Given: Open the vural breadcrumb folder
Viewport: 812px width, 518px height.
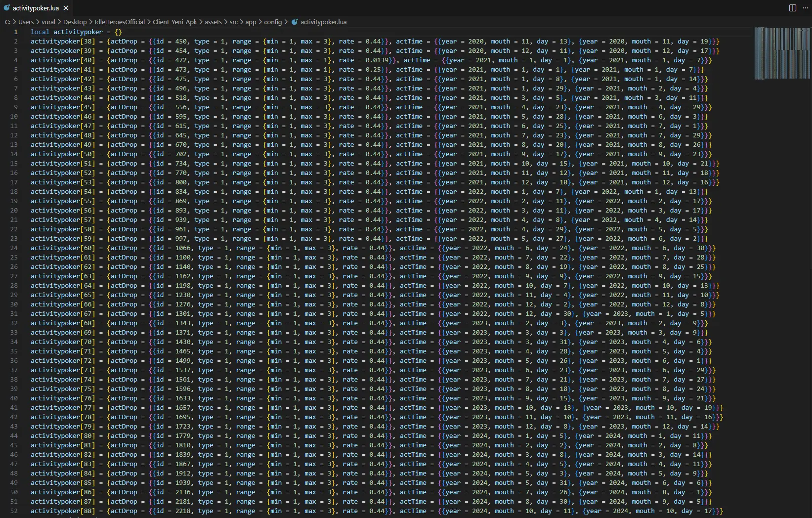Looking at the screenshot, I should 48,22.
